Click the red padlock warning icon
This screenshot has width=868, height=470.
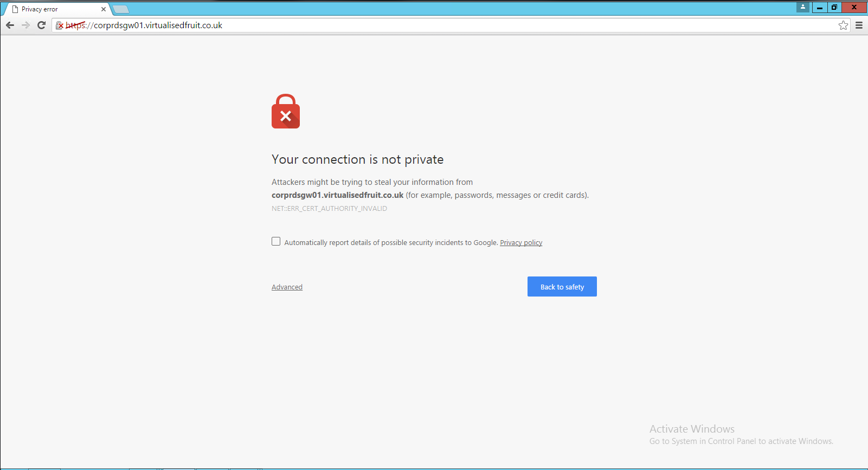(286, 112)
